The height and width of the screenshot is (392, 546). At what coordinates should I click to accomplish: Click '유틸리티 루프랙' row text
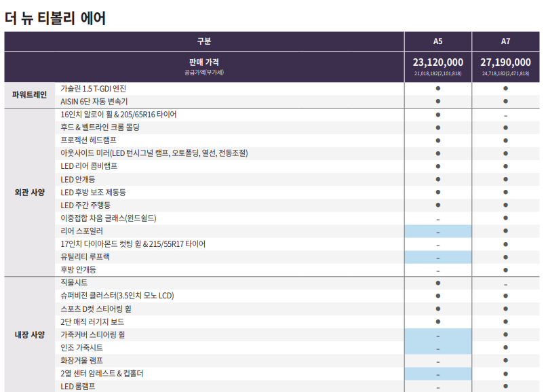tap(85, 257)
